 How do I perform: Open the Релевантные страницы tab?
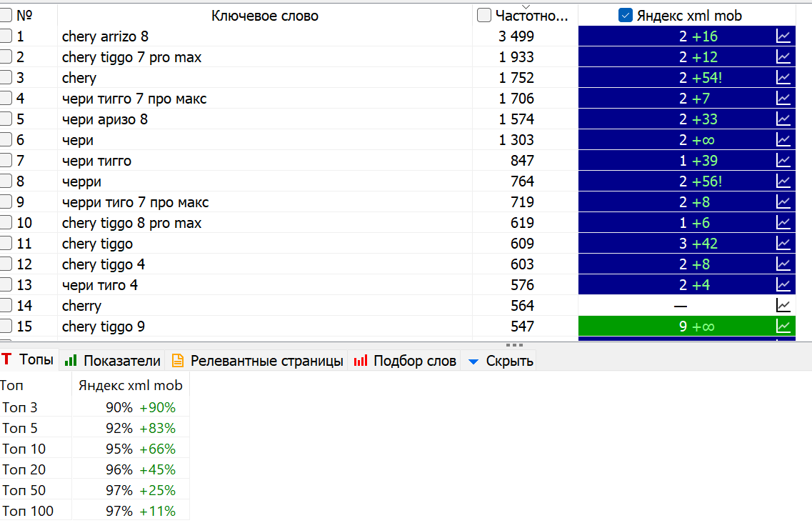coord(257,361)
